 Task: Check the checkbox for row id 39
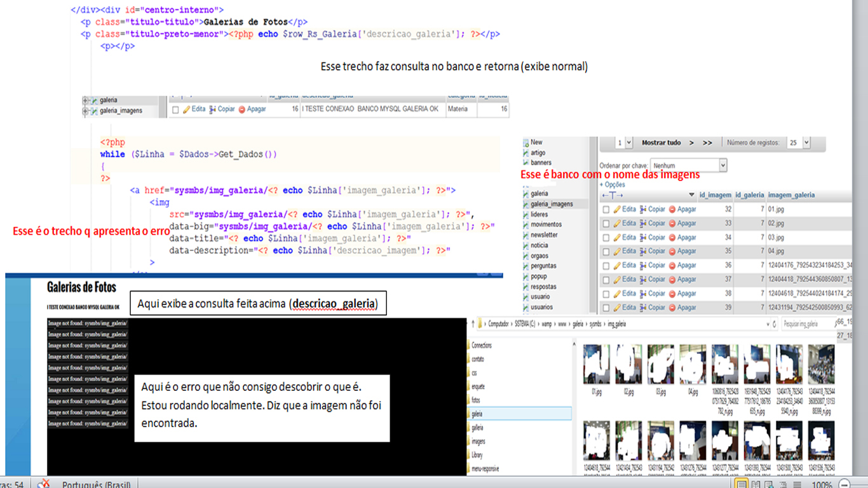(606, 308)
